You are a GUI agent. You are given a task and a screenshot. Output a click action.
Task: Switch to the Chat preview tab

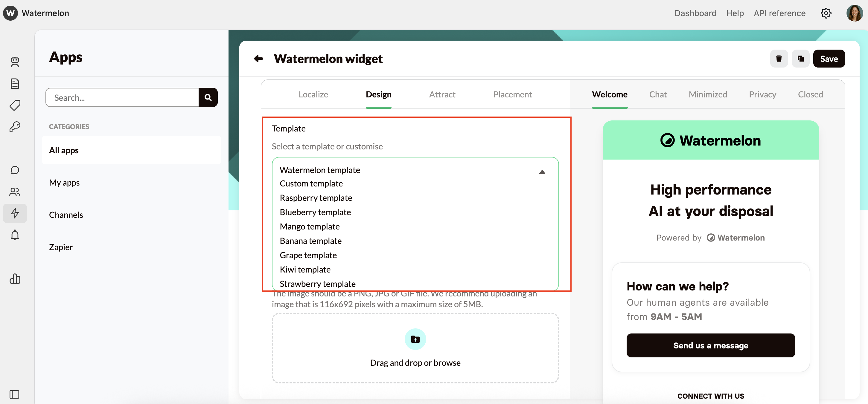[658, 95]
